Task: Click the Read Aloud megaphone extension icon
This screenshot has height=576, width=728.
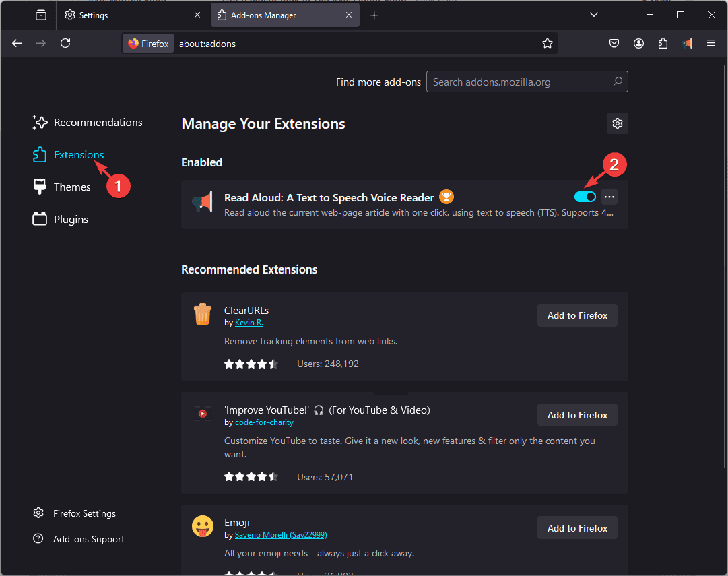Action: click(x=203, y=201)
